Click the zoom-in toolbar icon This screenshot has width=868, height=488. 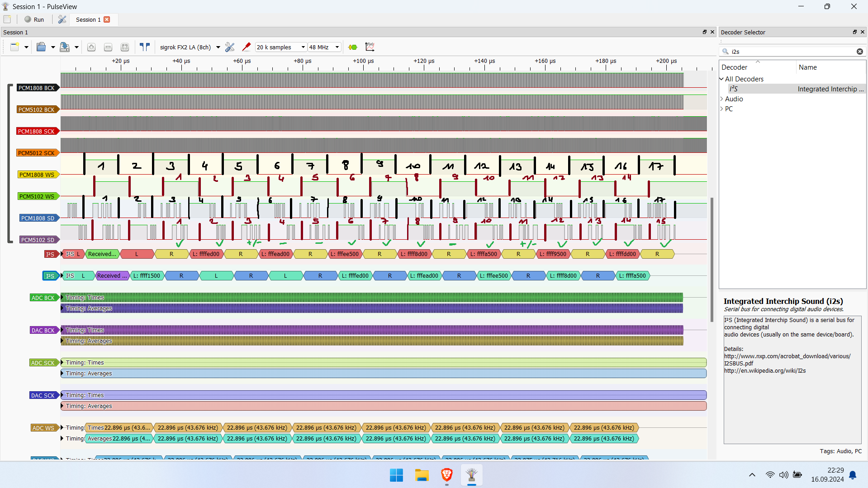(91, 47)
